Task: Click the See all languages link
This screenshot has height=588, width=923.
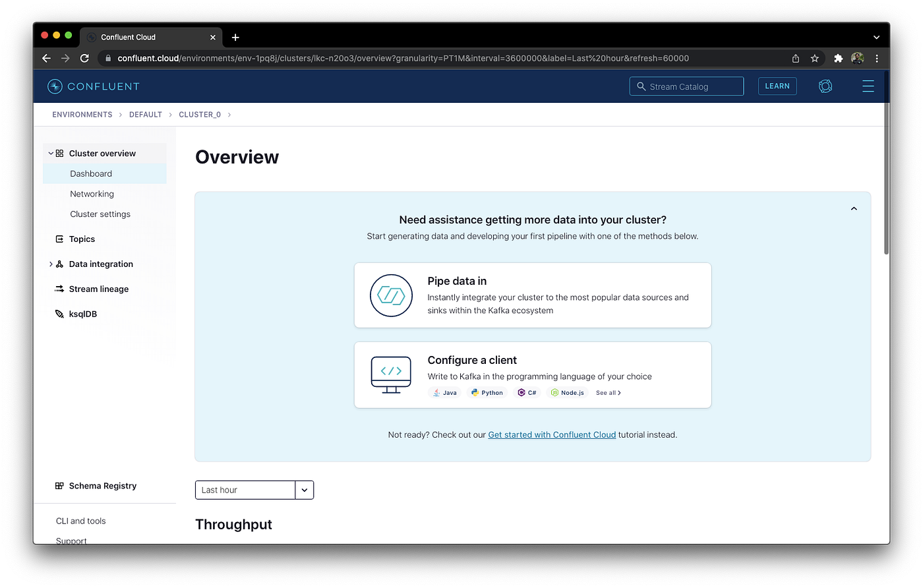Action: tap(609, 393)
